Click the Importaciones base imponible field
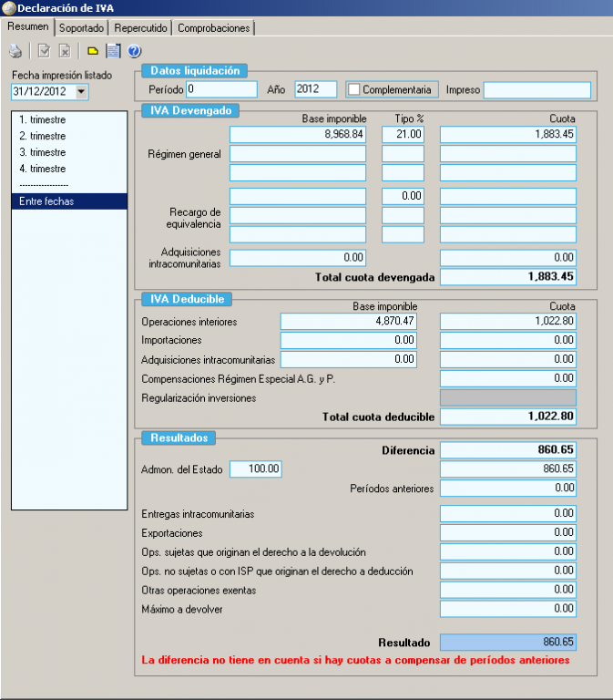Screen dimensions: 613x700 point(349,340)
